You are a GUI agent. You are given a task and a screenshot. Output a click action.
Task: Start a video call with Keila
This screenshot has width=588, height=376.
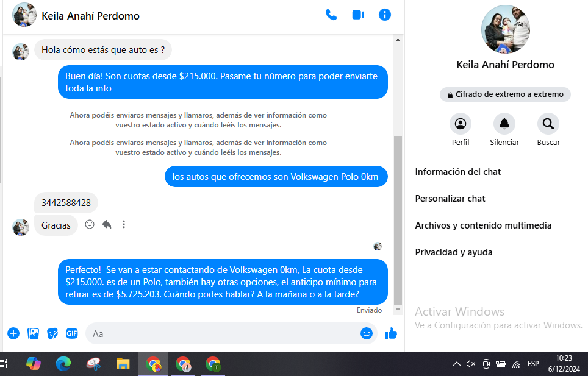(x=358, y=15)
